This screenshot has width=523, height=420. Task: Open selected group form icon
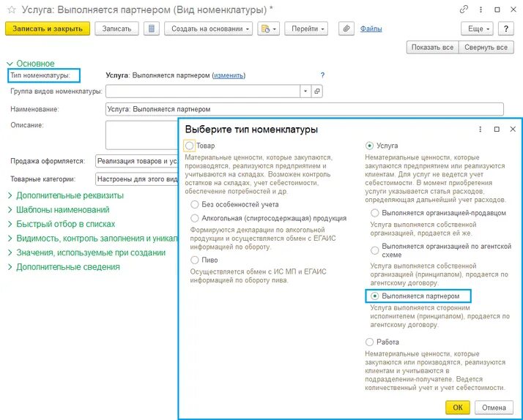point(317,91)
